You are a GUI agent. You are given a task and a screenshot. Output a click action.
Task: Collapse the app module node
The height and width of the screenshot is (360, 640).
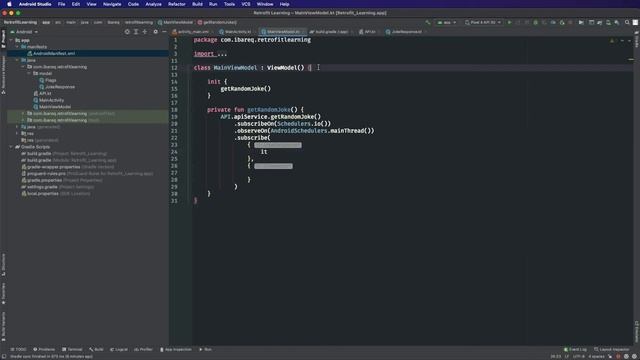11,40
